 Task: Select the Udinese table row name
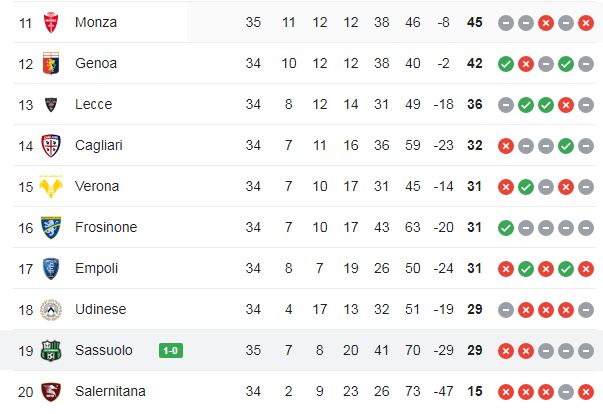[x=101, y=309]
